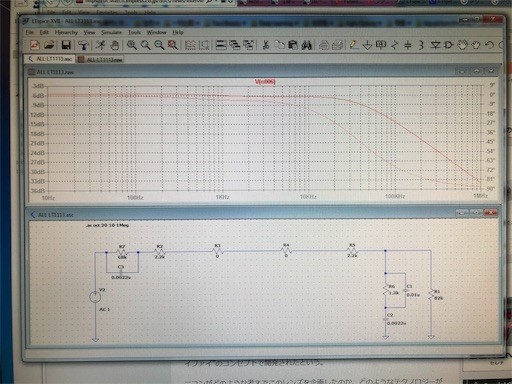Select the Ground symbol tool
The image size is (512, 384).
(367, 45)
